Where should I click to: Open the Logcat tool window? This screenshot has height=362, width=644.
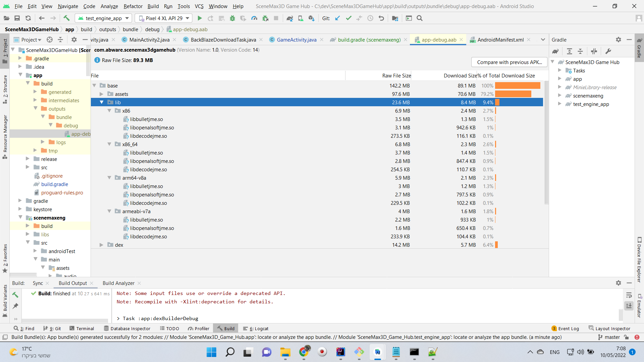[x=256, y=328]
